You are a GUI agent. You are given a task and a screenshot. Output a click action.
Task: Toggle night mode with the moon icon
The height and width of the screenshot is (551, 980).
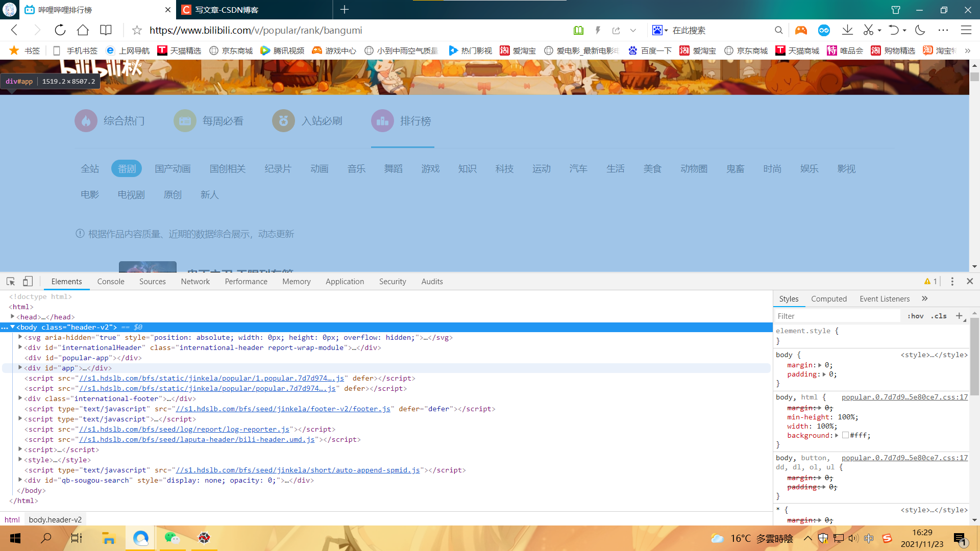point(920,30)
